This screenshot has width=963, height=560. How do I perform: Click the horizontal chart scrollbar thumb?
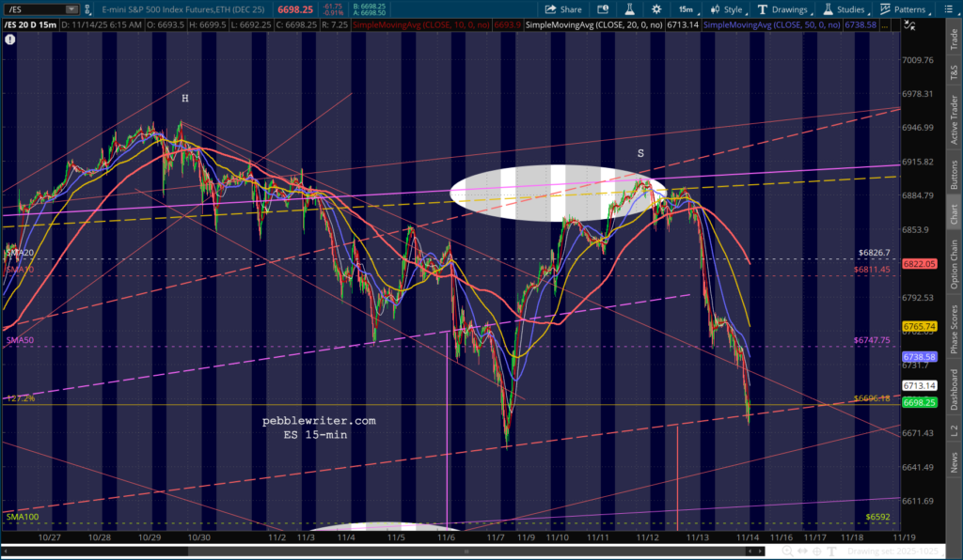point(466,552)
